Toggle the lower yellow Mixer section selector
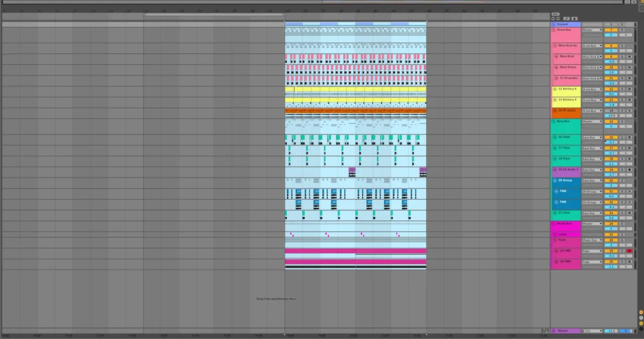 (x=641, y=323)
